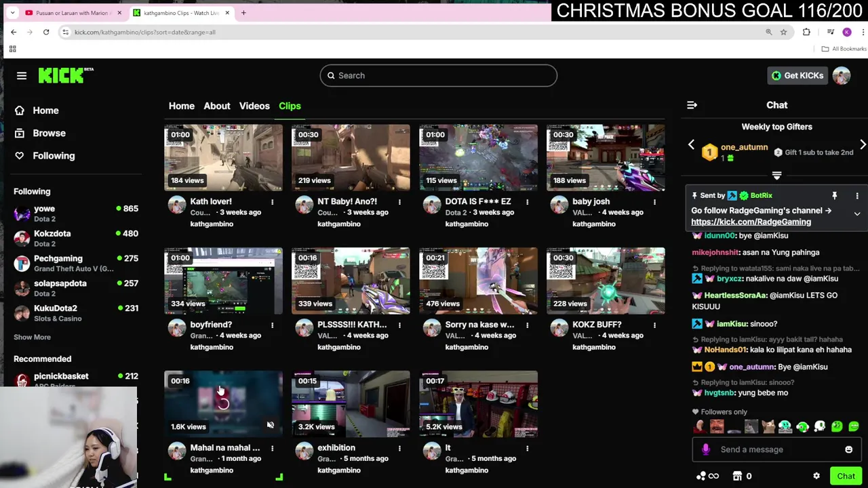Screen dimensions: 868x488
Task: Open pinned message three-dot options
Action: tap(857, 196)
